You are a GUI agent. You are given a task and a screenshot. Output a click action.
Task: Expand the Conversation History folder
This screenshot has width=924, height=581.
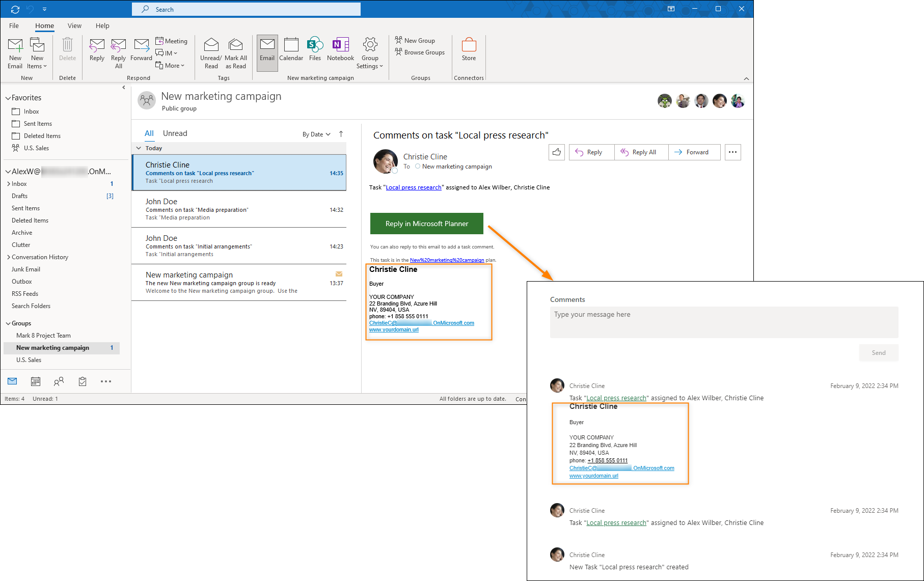pyautogui.click(x=9, y=257)
